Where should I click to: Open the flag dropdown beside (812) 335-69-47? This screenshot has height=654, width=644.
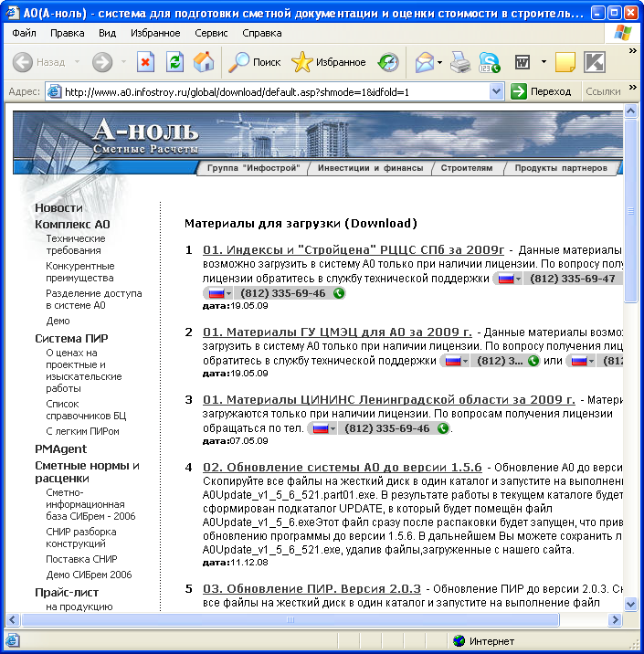pyautogui.click(x=519, y=279)
